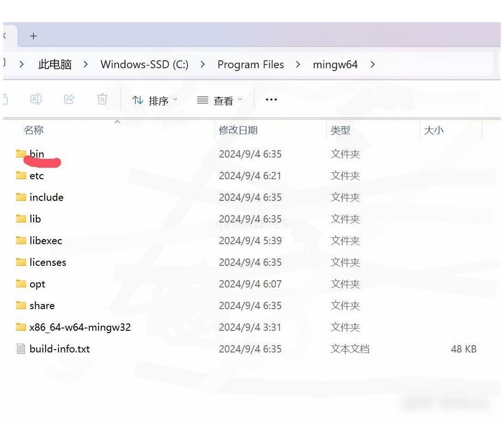Navigate to Windows-SSD (C:) in breadcrumb
The width and height of the screenshot is (504, 446).
click(144, 65)
